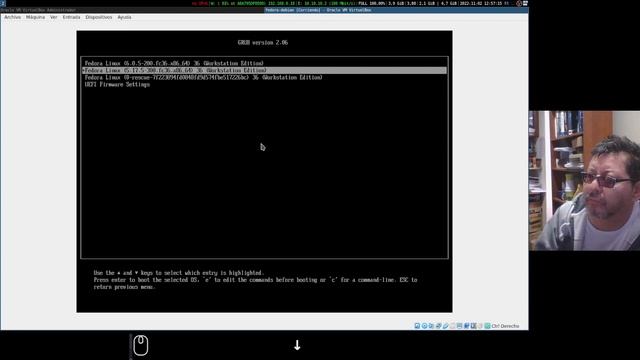
Task: Click the mouse integration icon in VM status bar
Action: pos(480,326)
